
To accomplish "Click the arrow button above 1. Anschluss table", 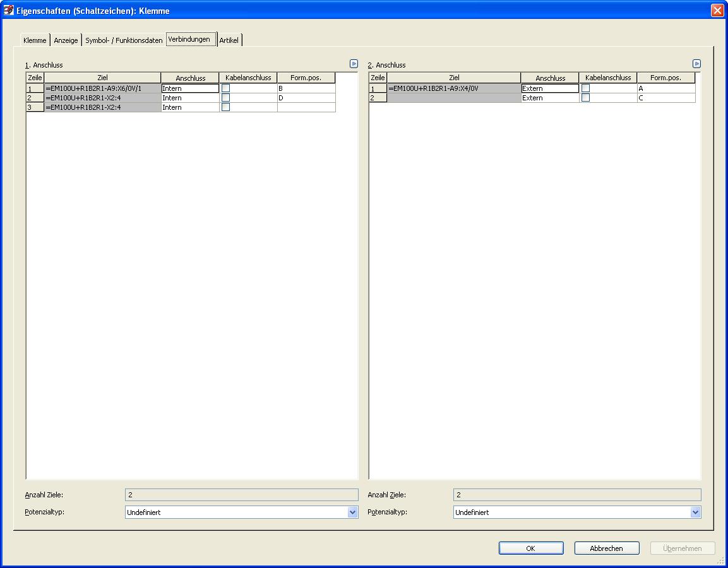I will [354, 64].
